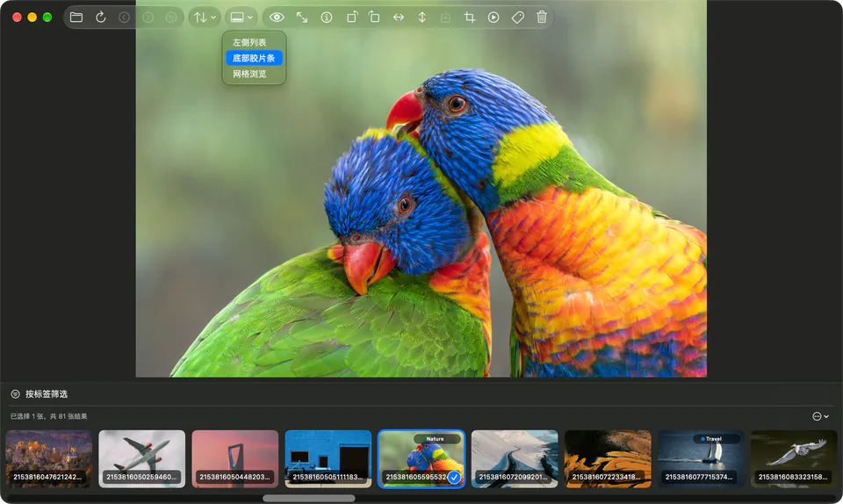843x504 pixels.
Task: Select the snowy road thumbnail 2153816072099201
Action: tap(515, 459)
